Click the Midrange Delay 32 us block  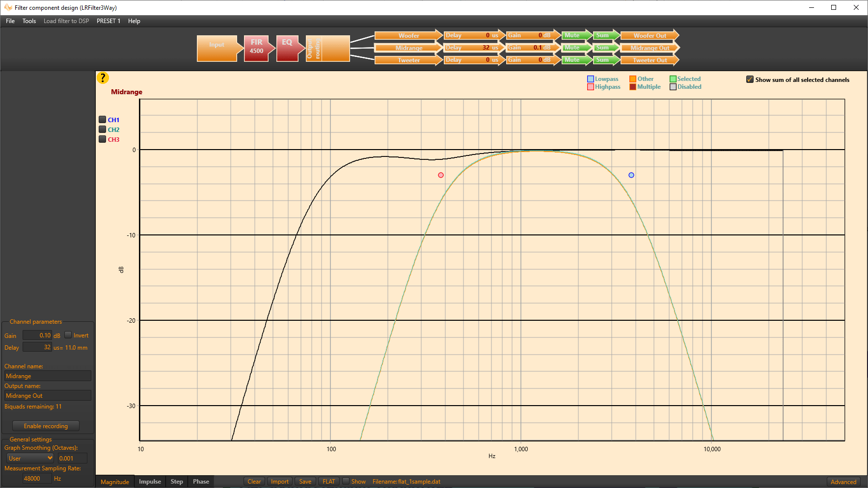click(474, 48)
